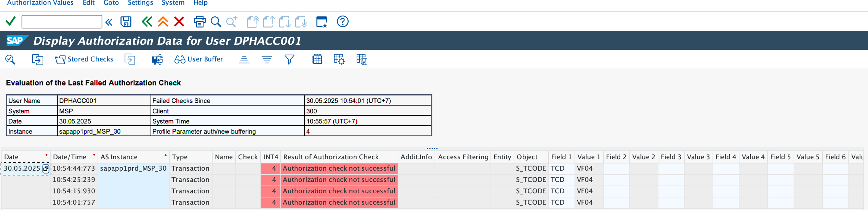Expand grouped date 30.05.2025 cell icon
Image resolution: width=868 pixels, height=210 pixels.
(46, 169)
